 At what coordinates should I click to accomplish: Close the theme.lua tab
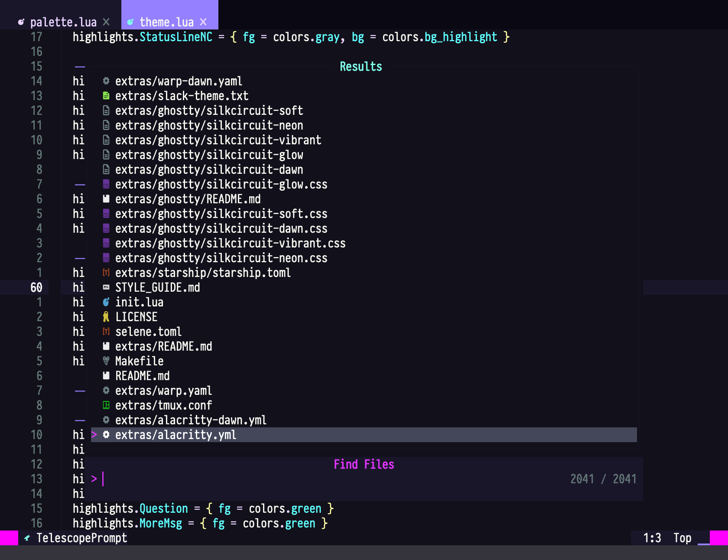click(203, 22)
